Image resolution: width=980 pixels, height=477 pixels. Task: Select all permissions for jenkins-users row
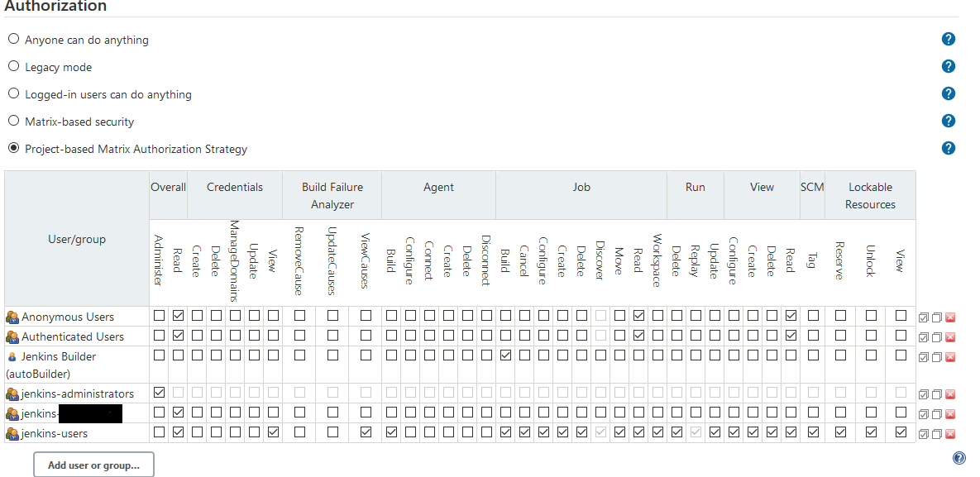click(923, 434)
